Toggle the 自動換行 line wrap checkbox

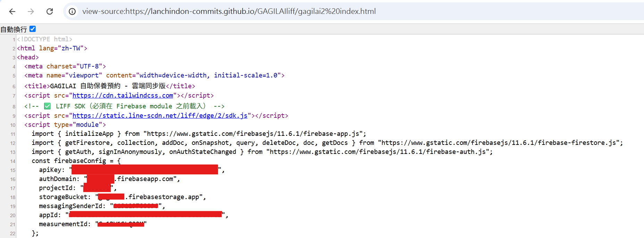[33, 29]
